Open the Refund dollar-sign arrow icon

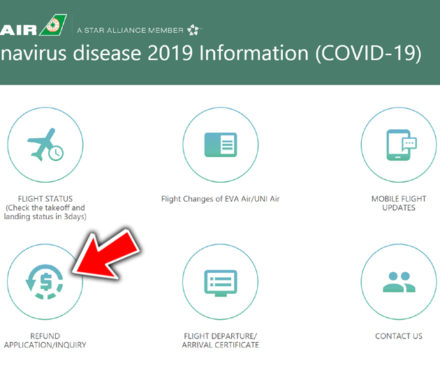point(45,282)
